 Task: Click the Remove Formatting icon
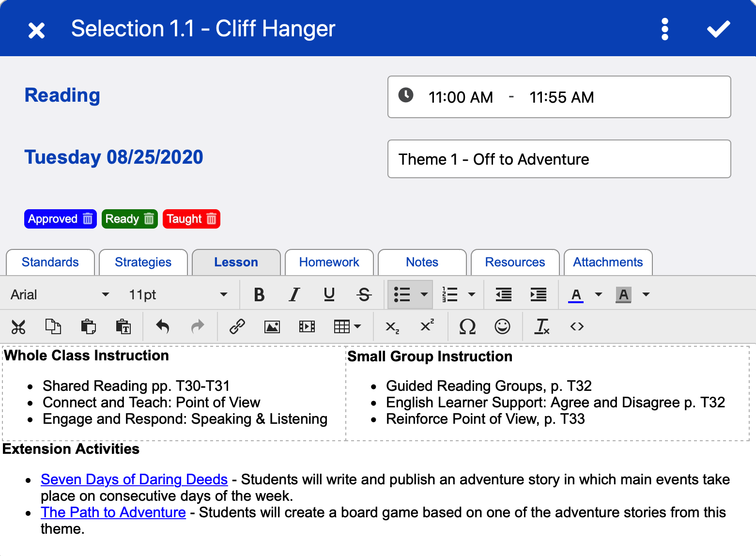[541, 326]
